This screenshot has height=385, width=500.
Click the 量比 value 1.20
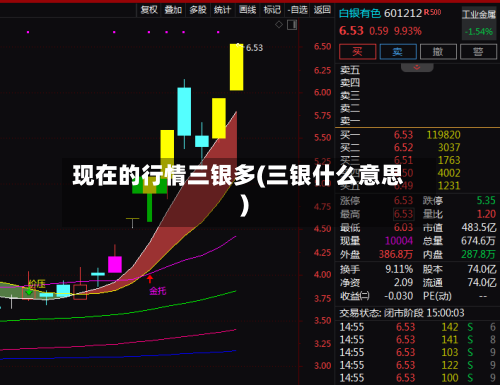click(486, 214)
